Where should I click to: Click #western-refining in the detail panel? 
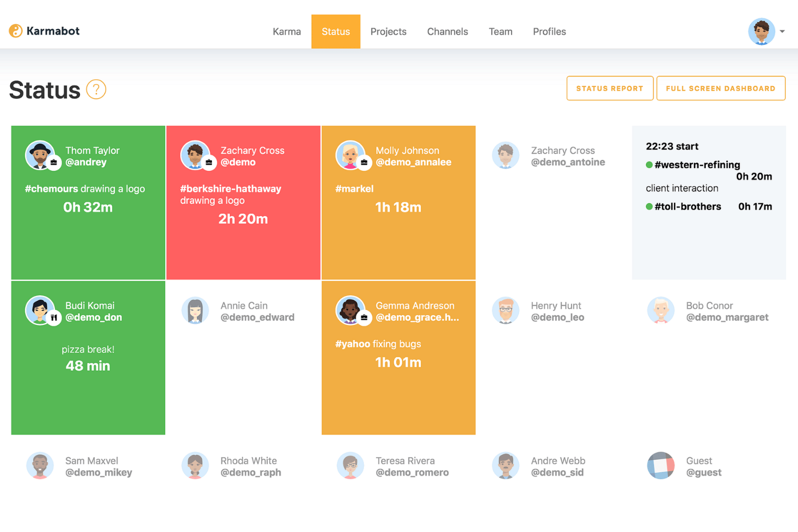point(697,165)
